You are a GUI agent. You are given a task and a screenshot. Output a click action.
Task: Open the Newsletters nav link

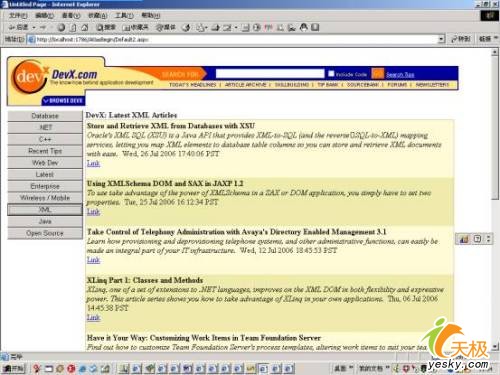point(432,85)
